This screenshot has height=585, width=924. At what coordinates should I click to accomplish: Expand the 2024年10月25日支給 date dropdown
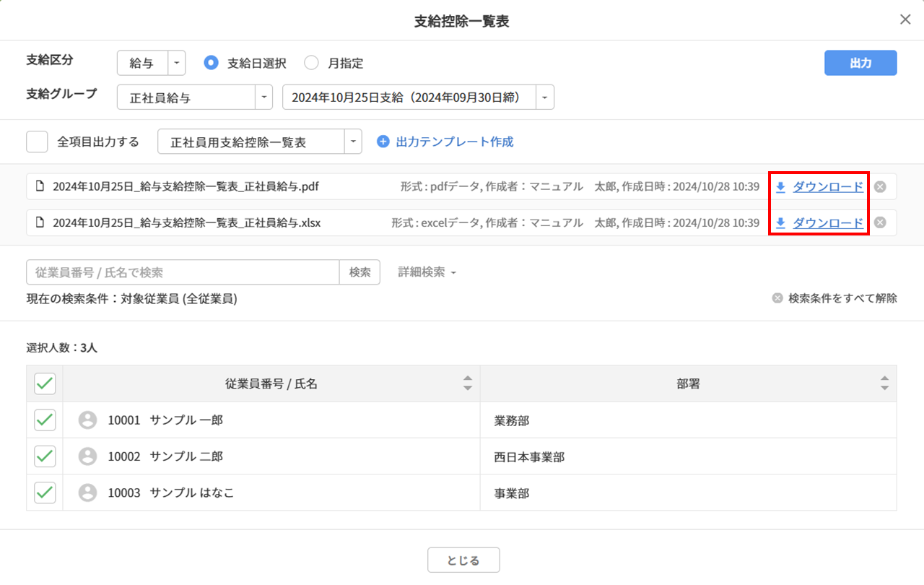(545, 97)
